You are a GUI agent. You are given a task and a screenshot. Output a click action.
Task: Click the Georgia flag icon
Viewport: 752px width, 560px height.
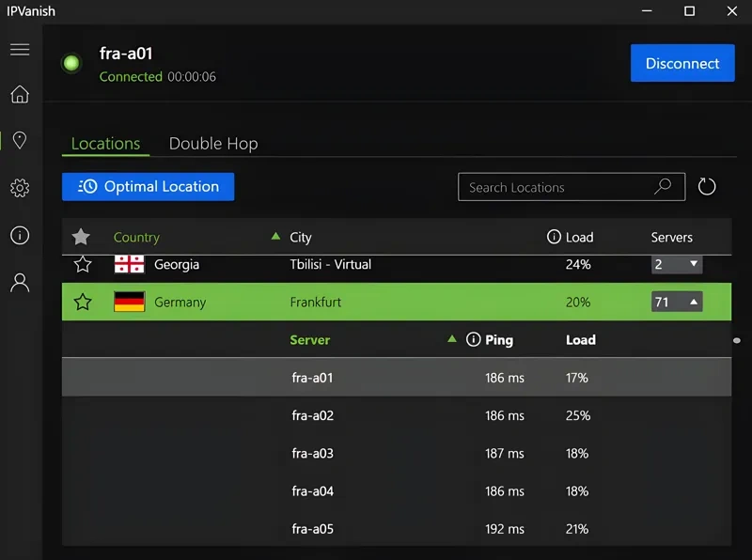[129, 264]
